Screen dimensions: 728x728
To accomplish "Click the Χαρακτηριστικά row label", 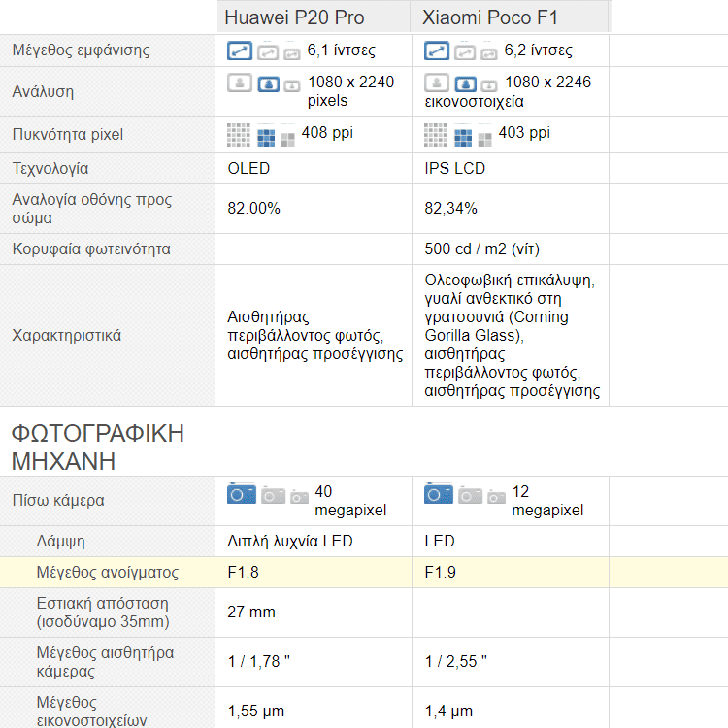I will pyautogui.click(x=66, y=335).
